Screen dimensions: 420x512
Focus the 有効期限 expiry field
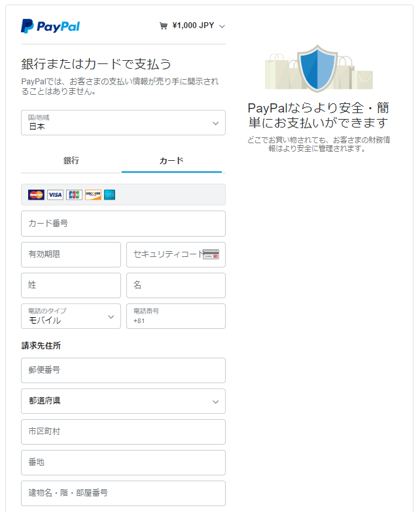tap(71, 255)
